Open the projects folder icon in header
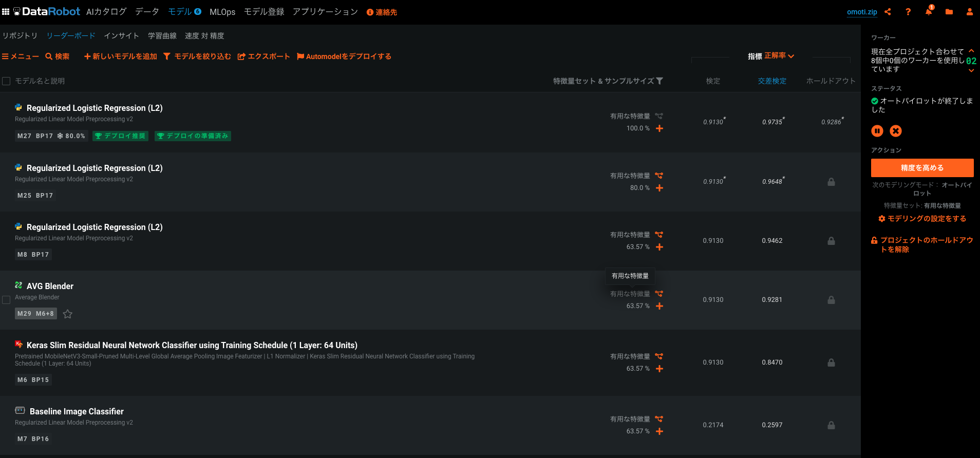Screen dimensions: 980x458 (949, 12)
